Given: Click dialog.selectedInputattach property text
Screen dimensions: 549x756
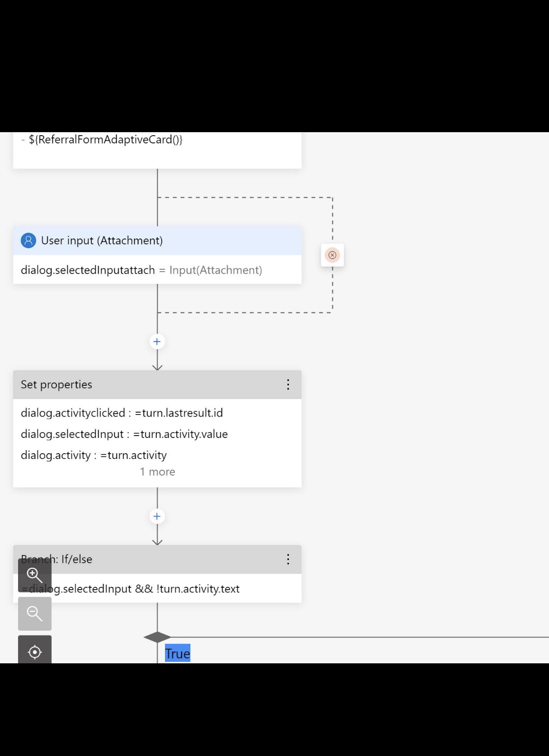Looking at the screenshot, I should [88, 270].
